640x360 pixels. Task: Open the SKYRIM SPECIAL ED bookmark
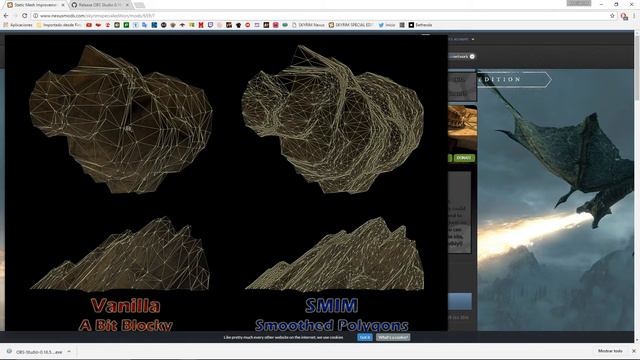[351, 25]
